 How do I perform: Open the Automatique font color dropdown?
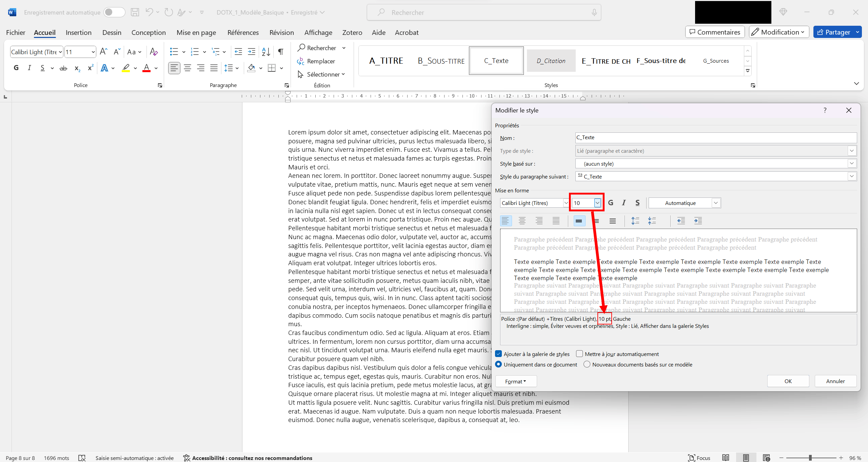point(716,203)
